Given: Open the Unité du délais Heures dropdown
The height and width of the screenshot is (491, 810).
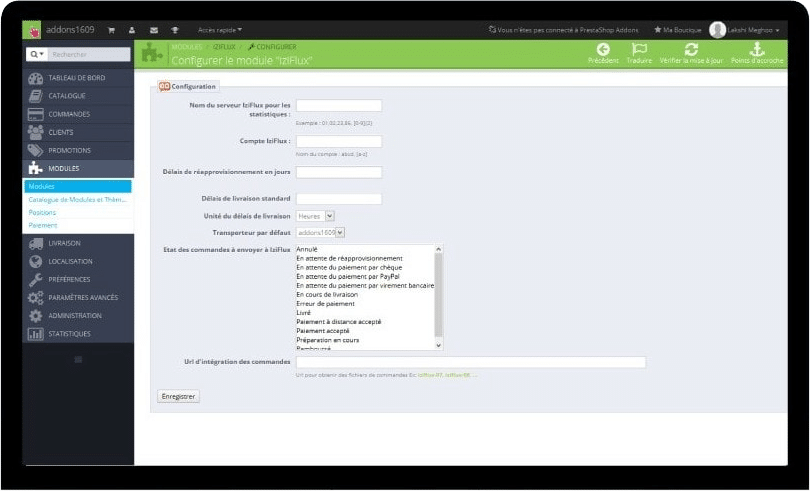Looking at the screenshot, I should point(315,216).
